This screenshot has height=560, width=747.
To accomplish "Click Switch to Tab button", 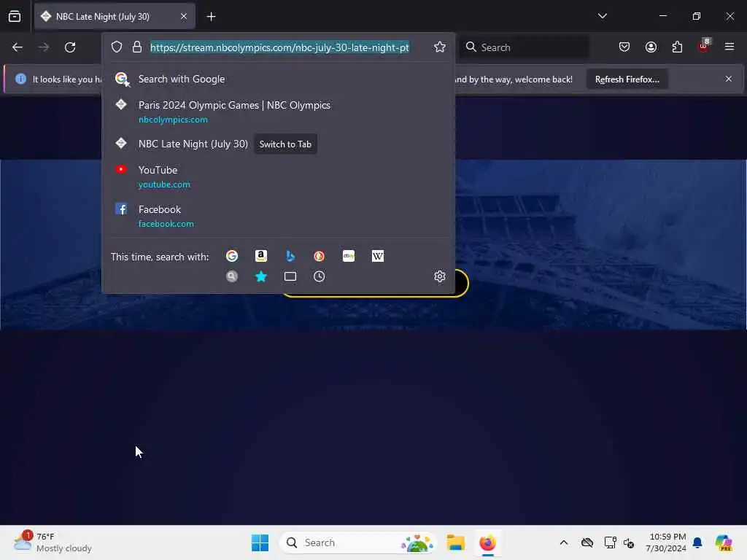I will [285, 144].
